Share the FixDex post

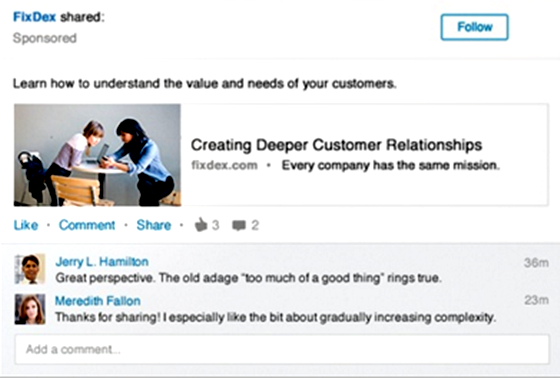coord(154,225)
